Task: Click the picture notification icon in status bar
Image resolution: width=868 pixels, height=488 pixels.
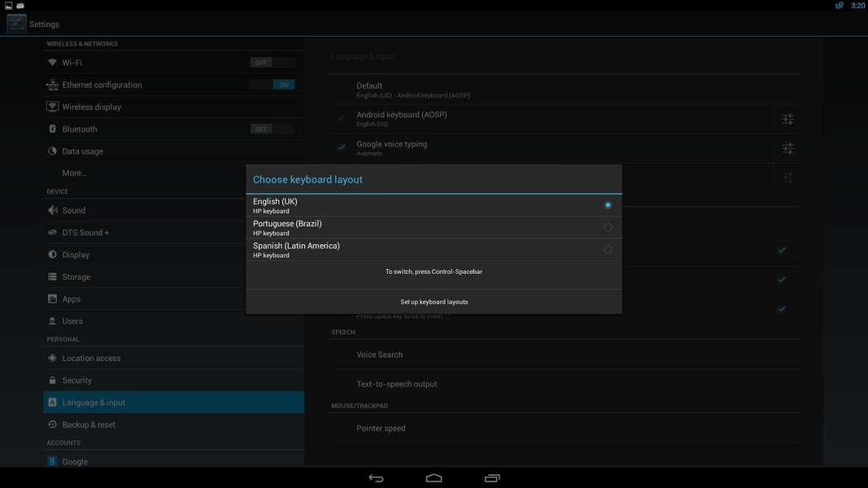Action: pyautogui.click(x=8, y=6)
